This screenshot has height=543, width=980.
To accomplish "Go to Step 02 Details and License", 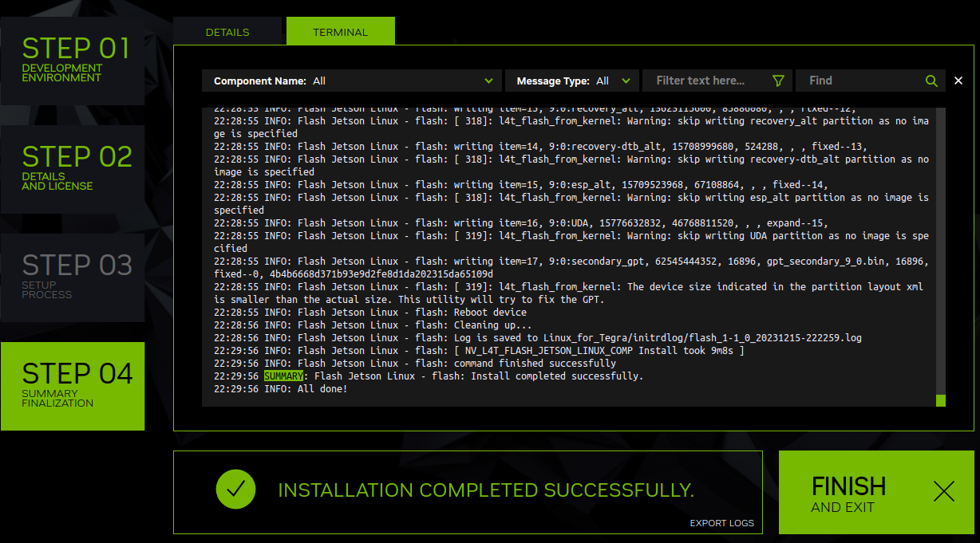I will pos(73,169).
